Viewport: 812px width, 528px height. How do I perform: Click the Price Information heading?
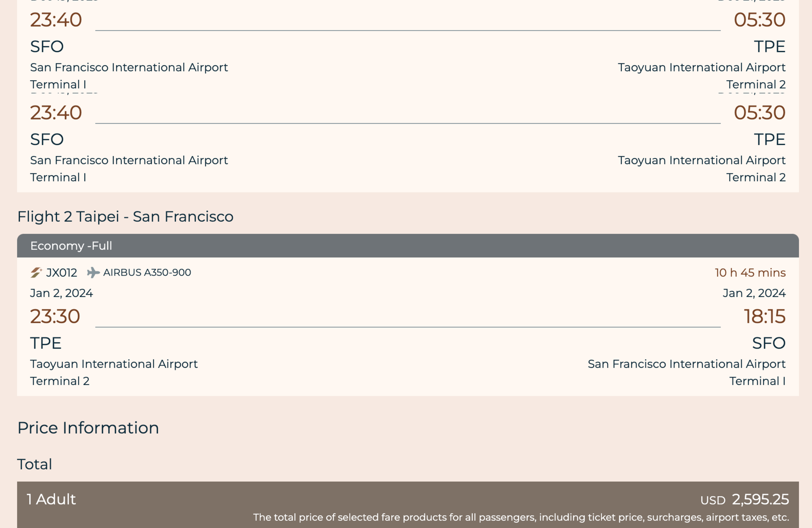point(88,428)
